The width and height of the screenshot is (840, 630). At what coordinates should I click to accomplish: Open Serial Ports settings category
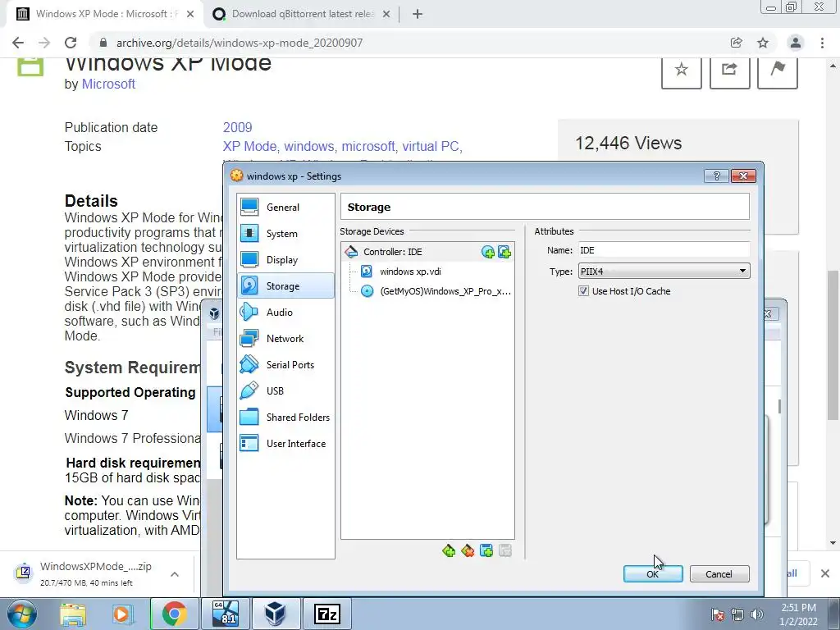(285, 365)
